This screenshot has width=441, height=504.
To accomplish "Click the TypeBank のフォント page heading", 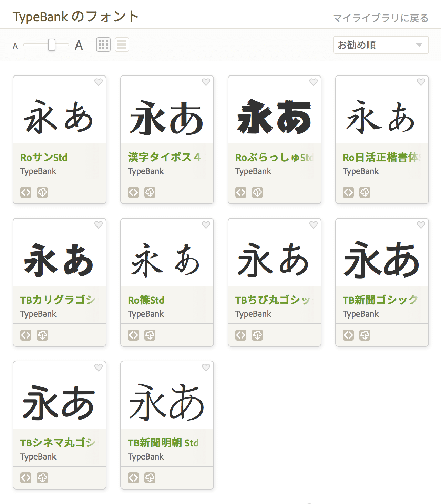I will coord(76,17).
